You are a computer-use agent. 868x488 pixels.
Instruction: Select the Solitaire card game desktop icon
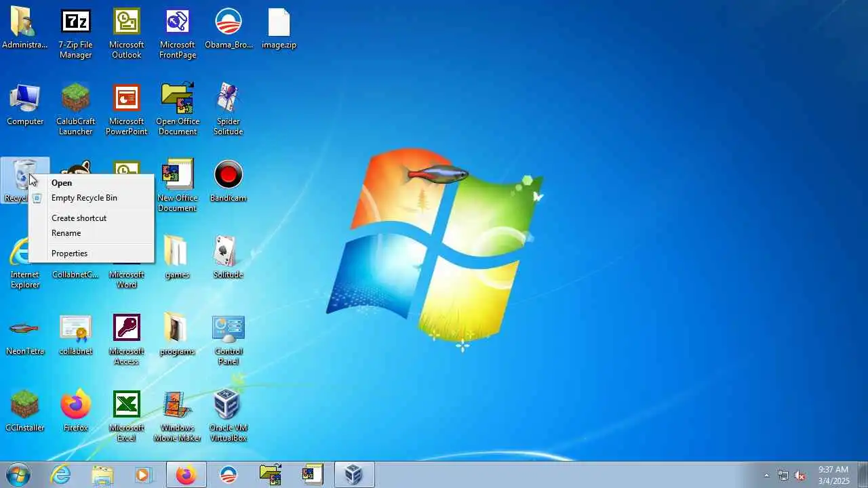click(x=229, y=258)
